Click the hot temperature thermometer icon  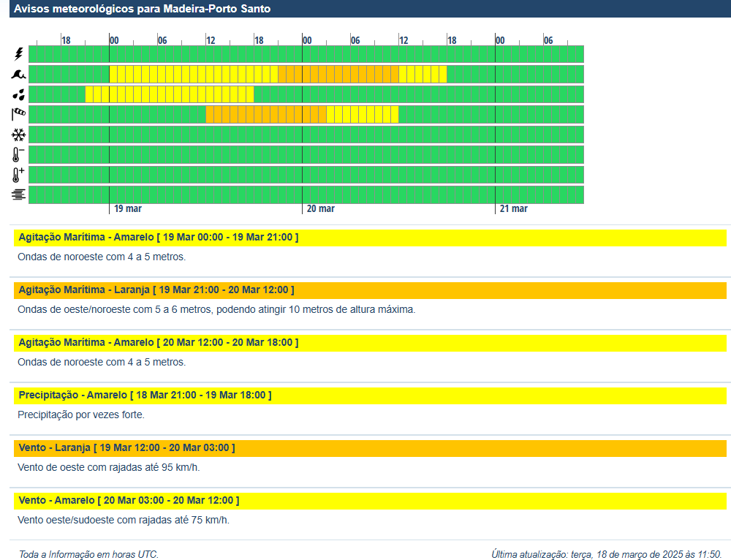[x=18, y=175]
